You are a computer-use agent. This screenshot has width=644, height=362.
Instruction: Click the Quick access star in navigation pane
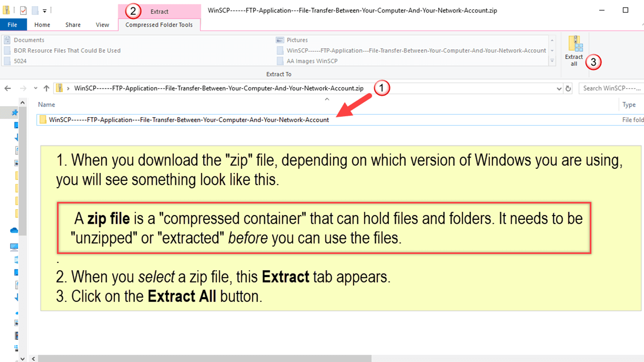tap(15, 113)
